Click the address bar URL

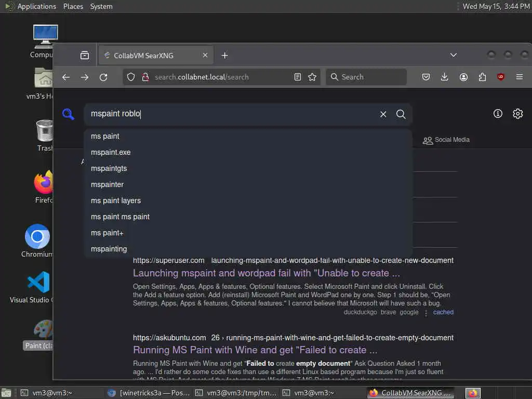(202, 77)
